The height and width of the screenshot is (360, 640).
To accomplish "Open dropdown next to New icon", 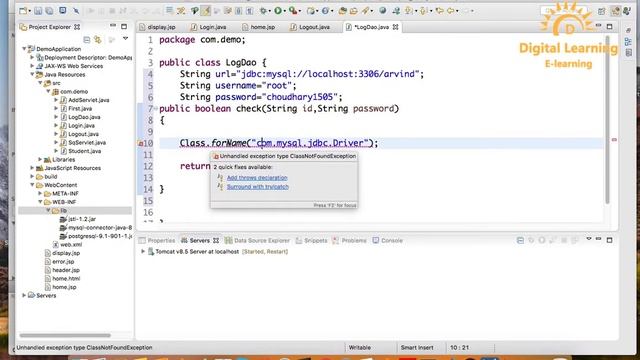I will pos(30,11).
